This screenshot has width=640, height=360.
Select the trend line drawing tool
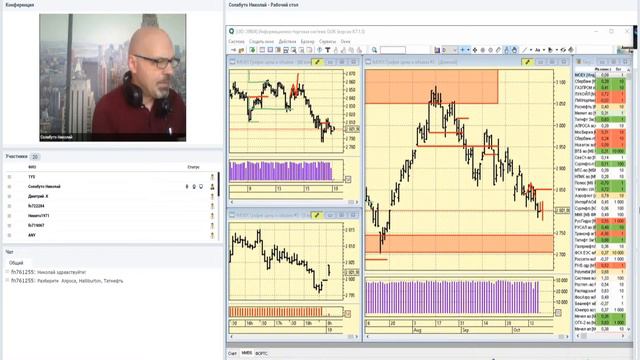click(525, 50)
